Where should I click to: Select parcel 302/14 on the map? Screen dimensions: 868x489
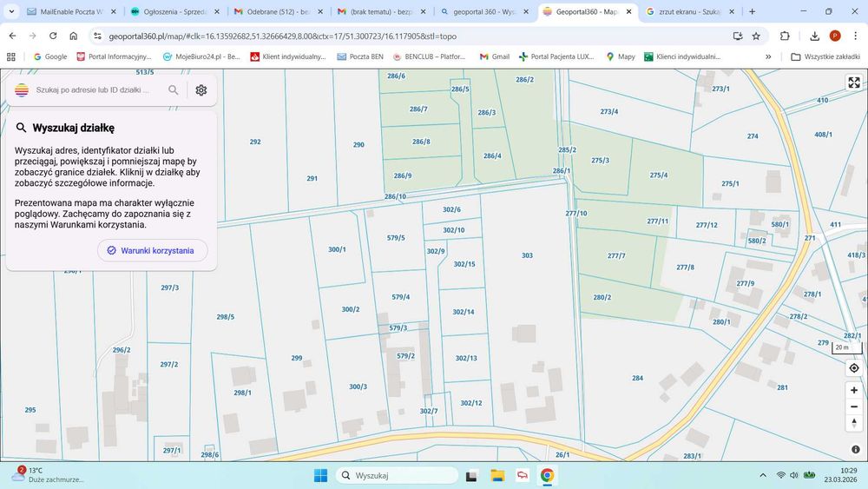pyautogui.click(x=464, y=312)
